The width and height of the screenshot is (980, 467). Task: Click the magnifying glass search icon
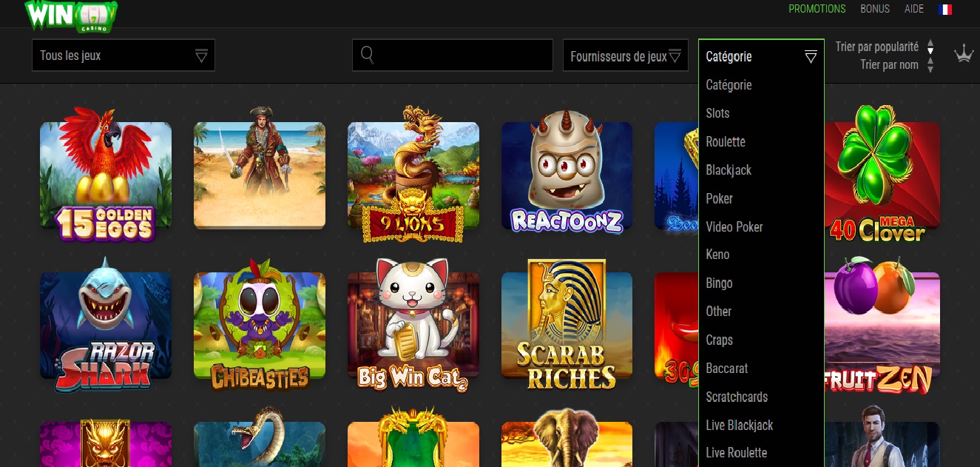367,56
